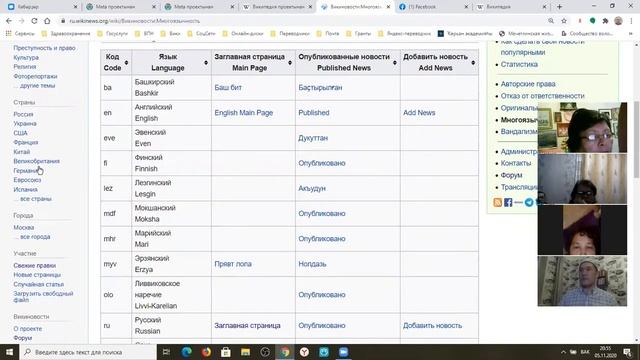Open the zoom magnifier icon in address bar

[551, 21]
